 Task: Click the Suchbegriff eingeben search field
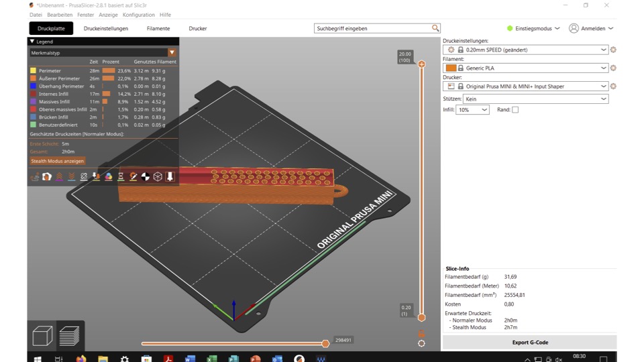click(373, 28)
